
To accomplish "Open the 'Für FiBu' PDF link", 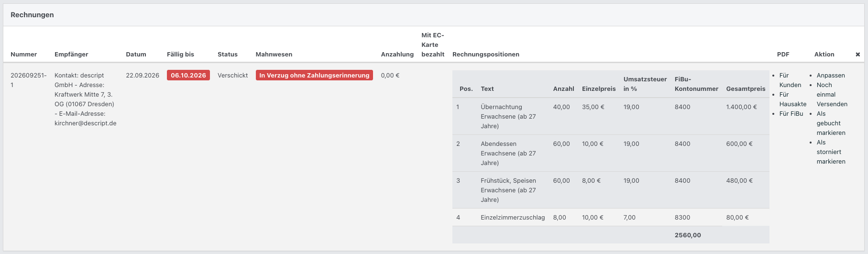I will pyautogui.click(x=791, y=114).
